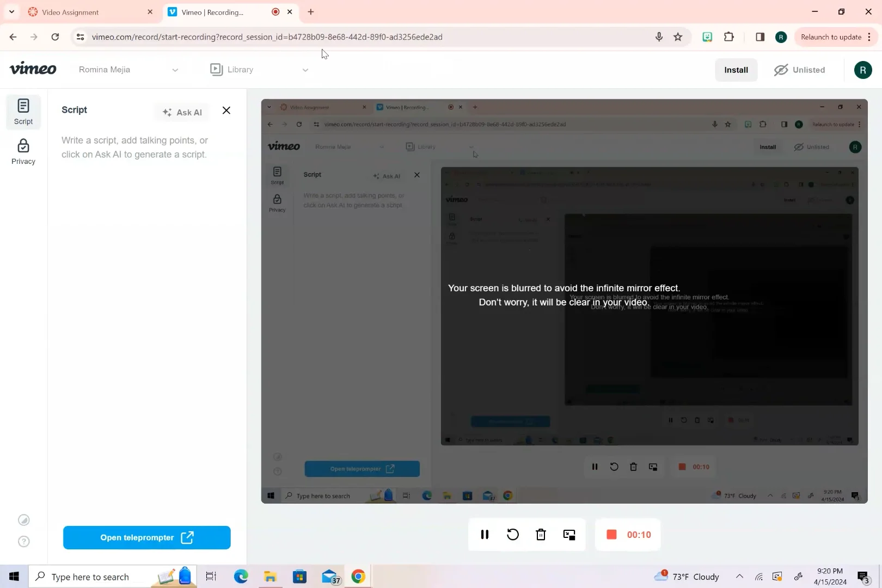Open the weather 73°F Cloudy widget
Viewport: 882px width, 588px height.
(x=687, y=577)
